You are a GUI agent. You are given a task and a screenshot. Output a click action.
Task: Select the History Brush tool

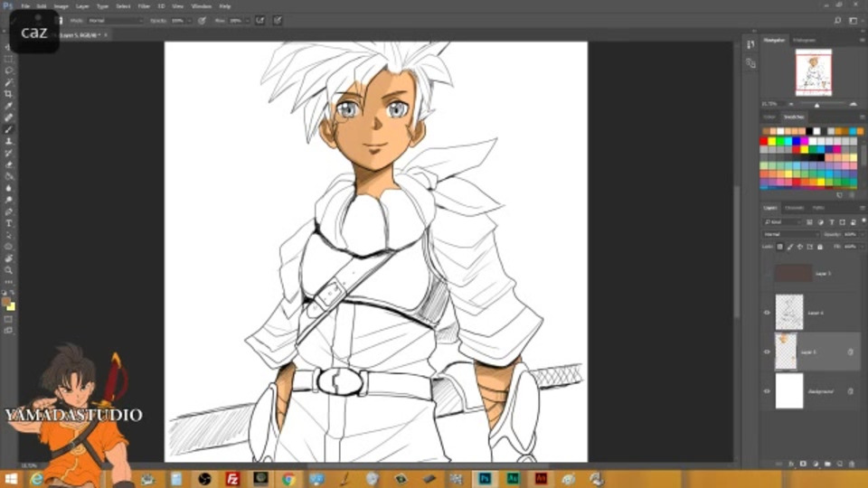(8, 153)
